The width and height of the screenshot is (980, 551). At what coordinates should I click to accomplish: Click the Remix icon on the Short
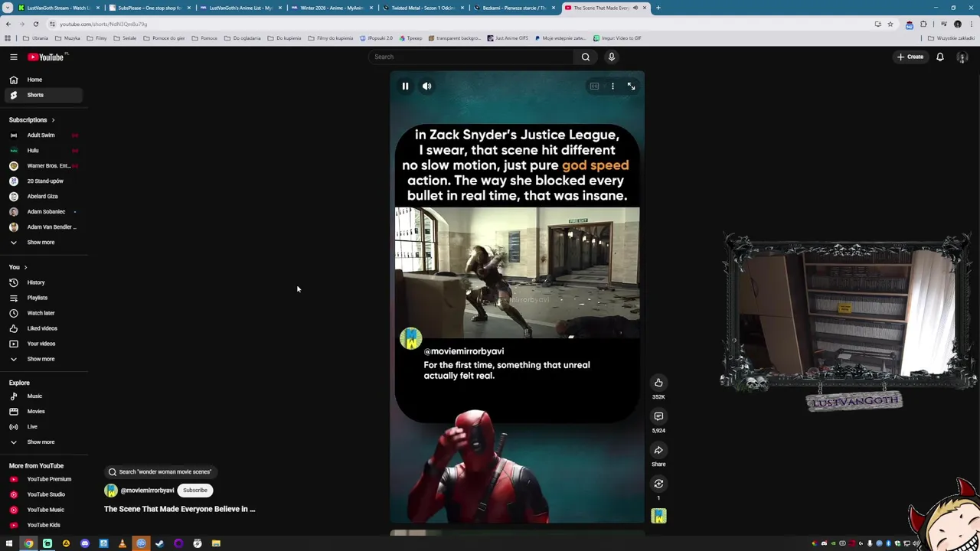[658, 484]
